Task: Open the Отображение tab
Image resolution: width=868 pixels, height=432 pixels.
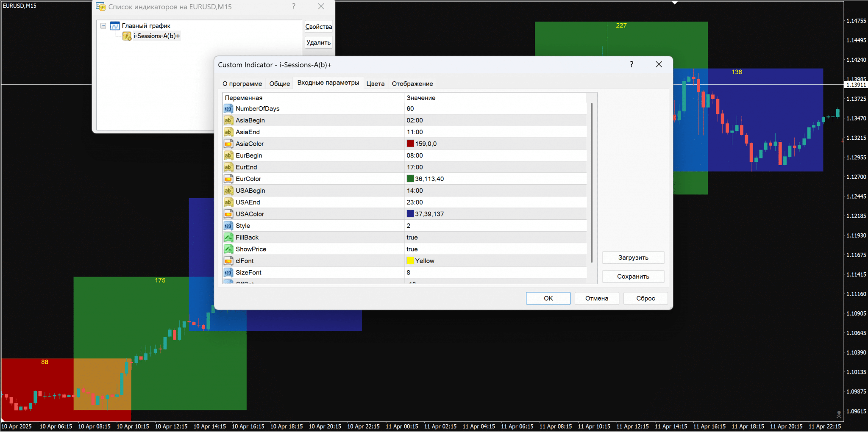Action: click(x=412, y=84)
